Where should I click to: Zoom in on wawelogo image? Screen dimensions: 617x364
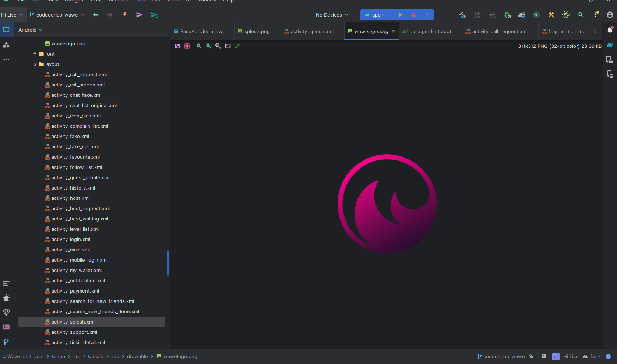click(199, 46)
